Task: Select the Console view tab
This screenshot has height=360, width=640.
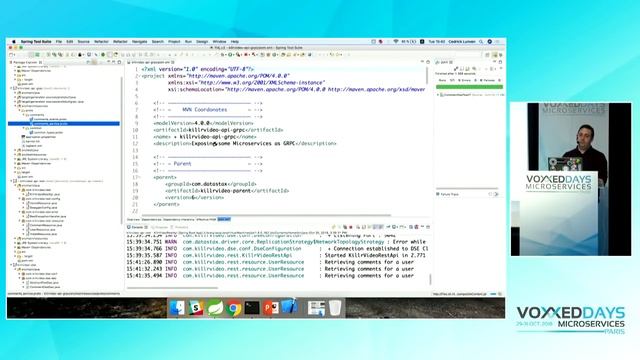Action: tap(137, 227)
